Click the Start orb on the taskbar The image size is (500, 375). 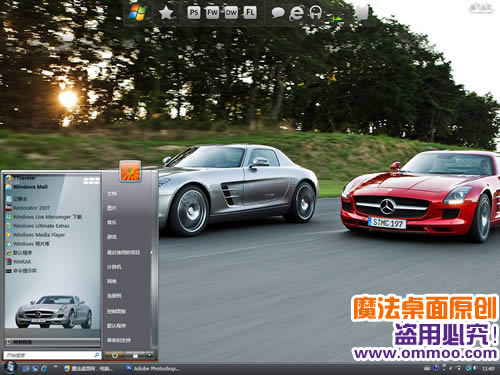(x=10, y=367)
